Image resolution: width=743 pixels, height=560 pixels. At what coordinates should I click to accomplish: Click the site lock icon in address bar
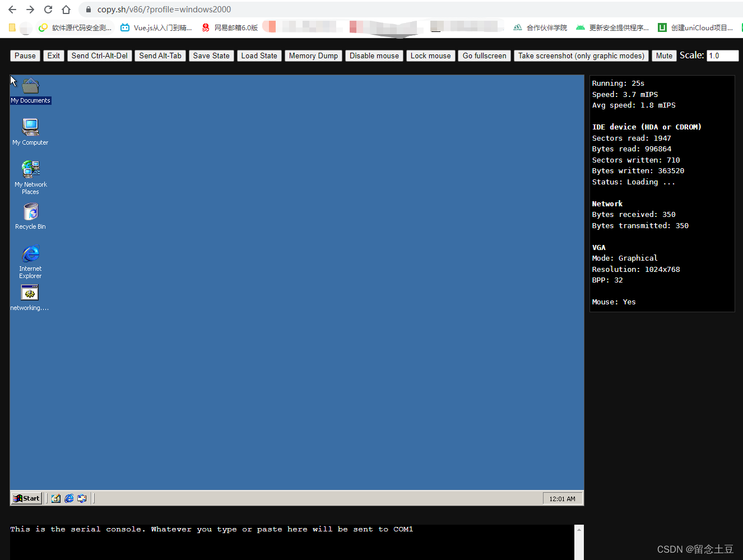(88, 10)
